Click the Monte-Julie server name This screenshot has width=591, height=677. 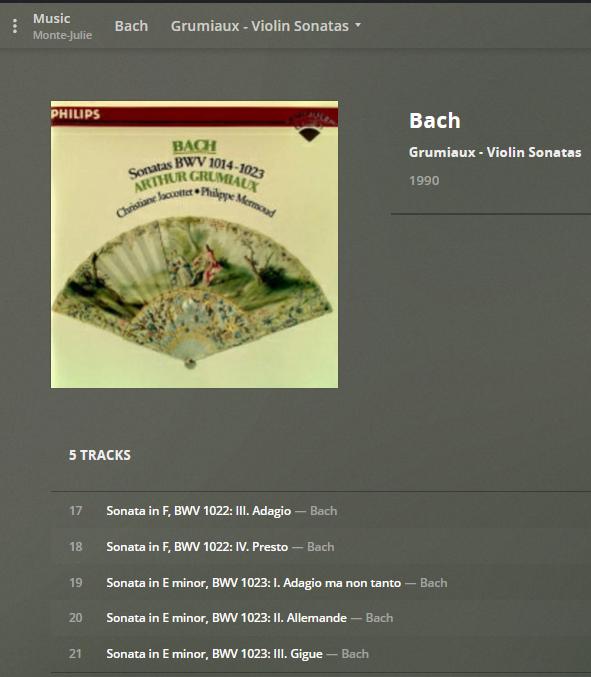(x=63, y=35)
